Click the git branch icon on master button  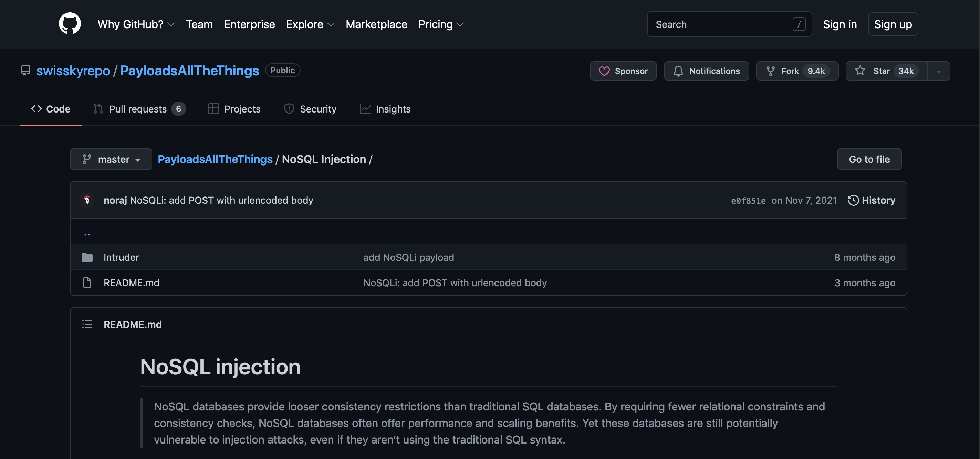pos(87,159)
